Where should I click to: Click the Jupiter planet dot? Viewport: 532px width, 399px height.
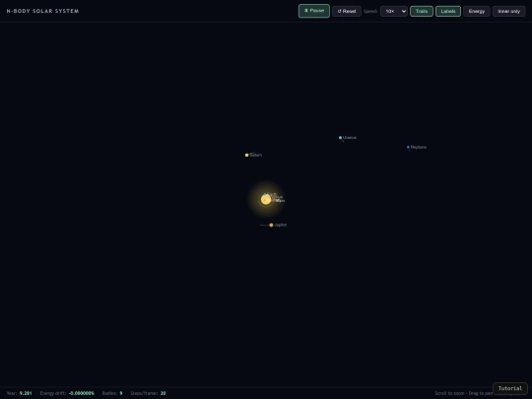tap(271, 225)
